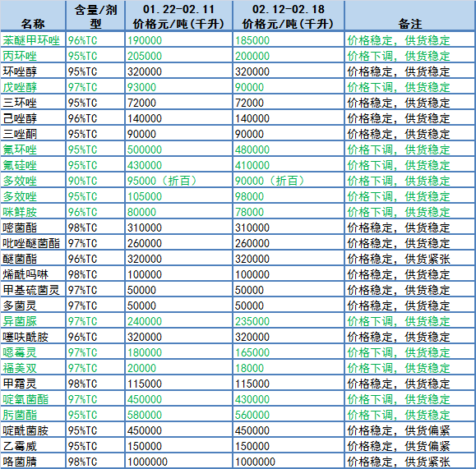Click the 苯醚甲环唑 name cell
Viewport: 476px width, 469px height.
33,40
